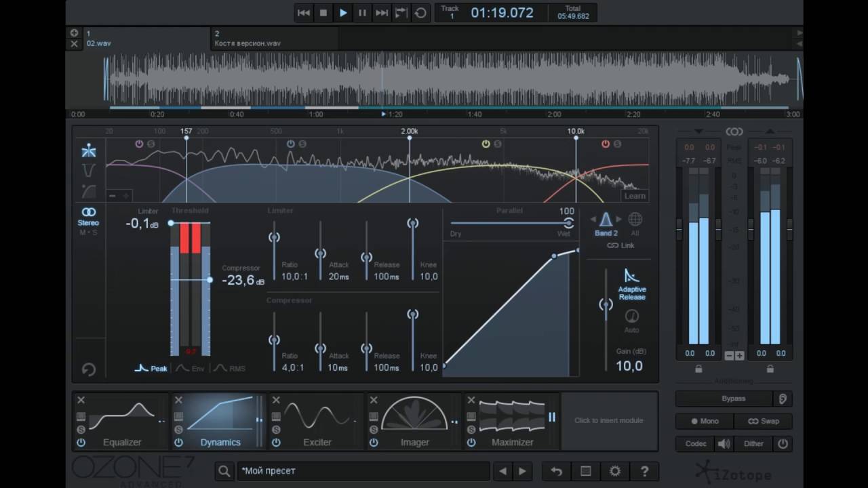
Task: Click the Learn crossover button
Action: [x=635, y=196]
